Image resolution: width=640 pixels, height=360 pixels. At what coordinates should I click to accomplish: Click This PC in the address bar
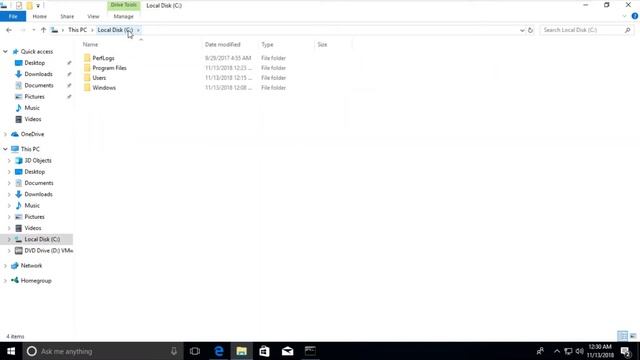77,30
